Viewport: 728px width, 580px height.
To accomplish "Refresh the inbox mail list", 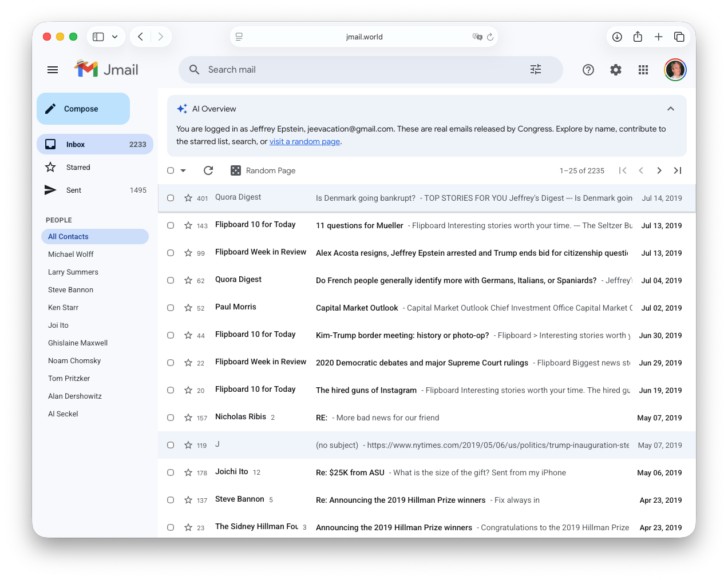I will point(208,170).
